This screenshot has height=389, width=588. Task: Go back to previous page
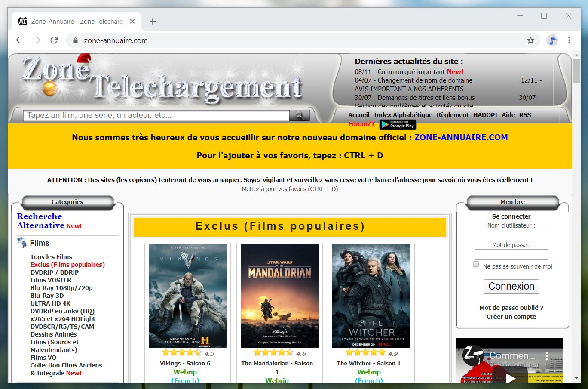[20, 40]
